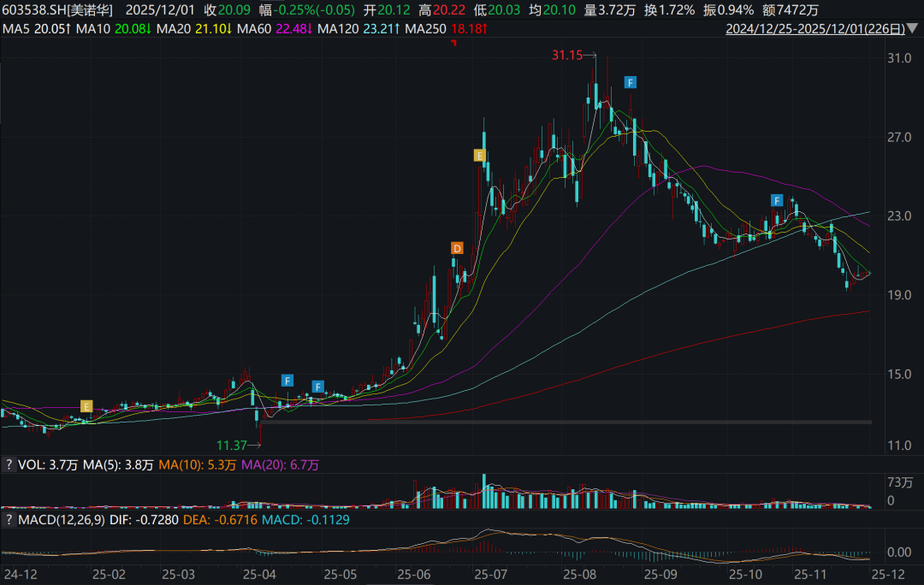Screen dimensions: 924x585
Task: Click the yellow E marker near 25-02
Action: tap(86, 406)
